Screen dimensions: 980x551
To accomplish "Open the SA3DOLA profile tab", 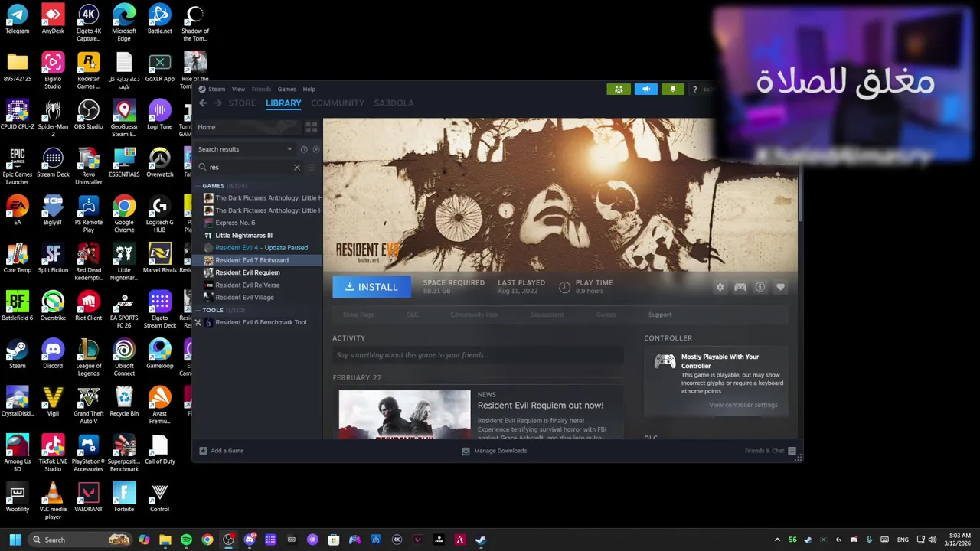I will coord(394,103).
